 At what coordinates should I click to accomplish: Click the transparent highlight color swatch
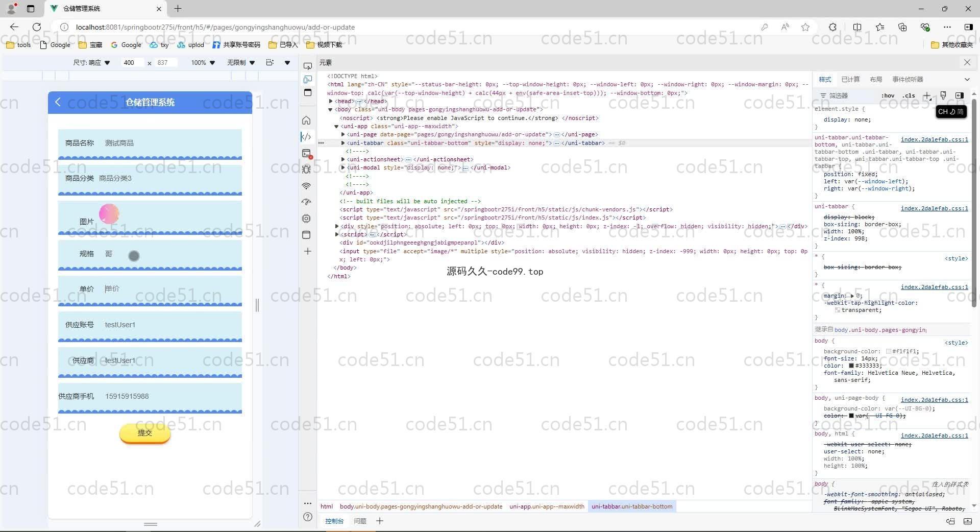click(838, 310)
